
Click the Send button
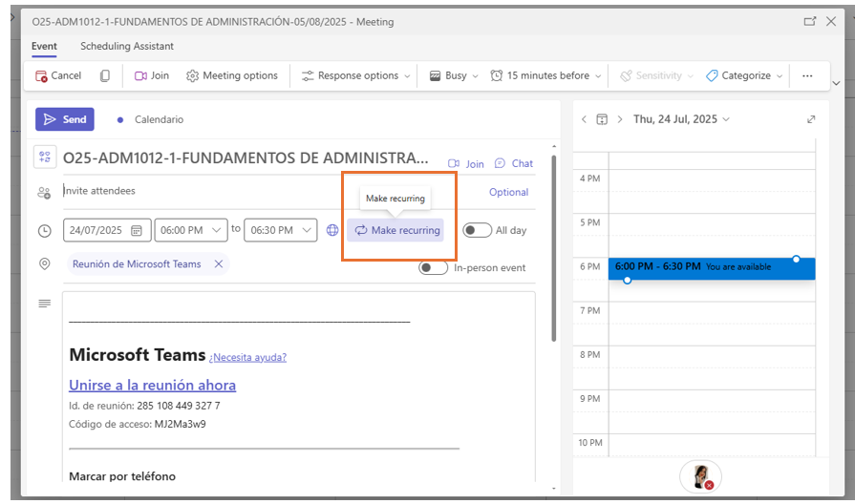click(x=65, y=119)
